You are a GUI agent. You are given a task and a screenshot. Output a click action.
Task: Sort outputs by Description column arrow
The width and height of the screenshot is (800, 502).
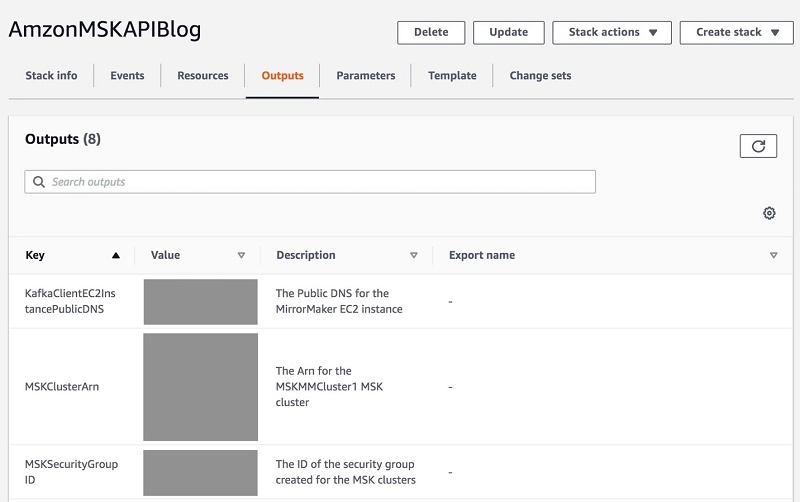(x=414, y=255)
